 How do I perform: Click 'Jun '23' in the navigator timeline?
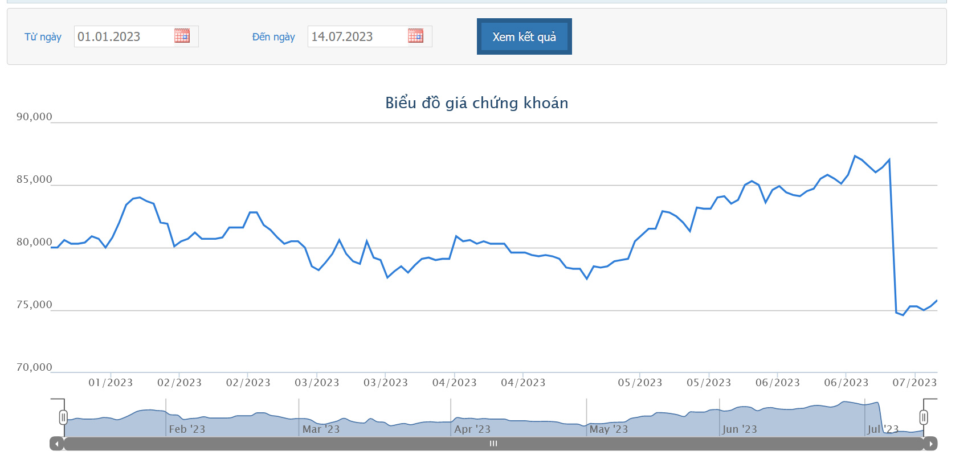pos(740,429)
